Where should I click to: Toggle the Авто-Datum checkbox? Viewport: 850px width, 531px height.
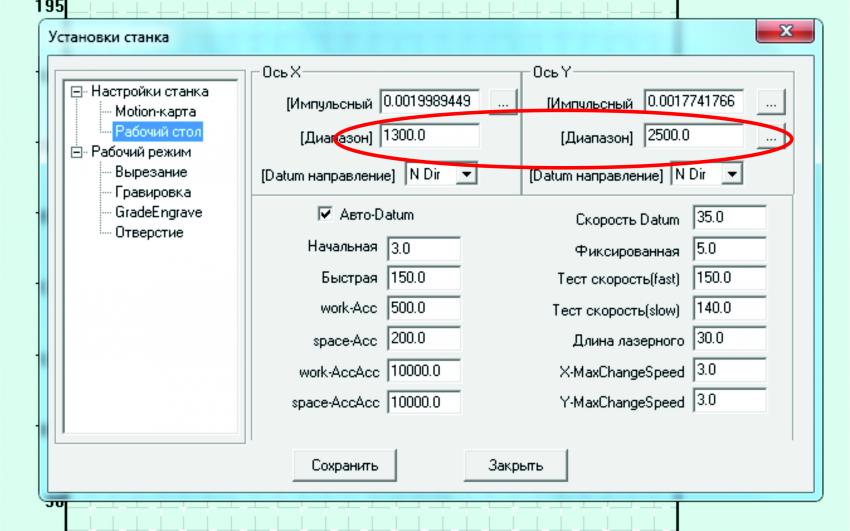324,214
